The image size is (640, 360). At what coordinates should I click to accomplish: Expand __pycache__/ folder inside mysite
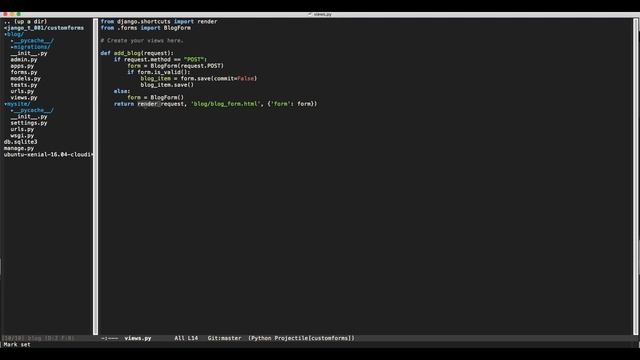32,110
